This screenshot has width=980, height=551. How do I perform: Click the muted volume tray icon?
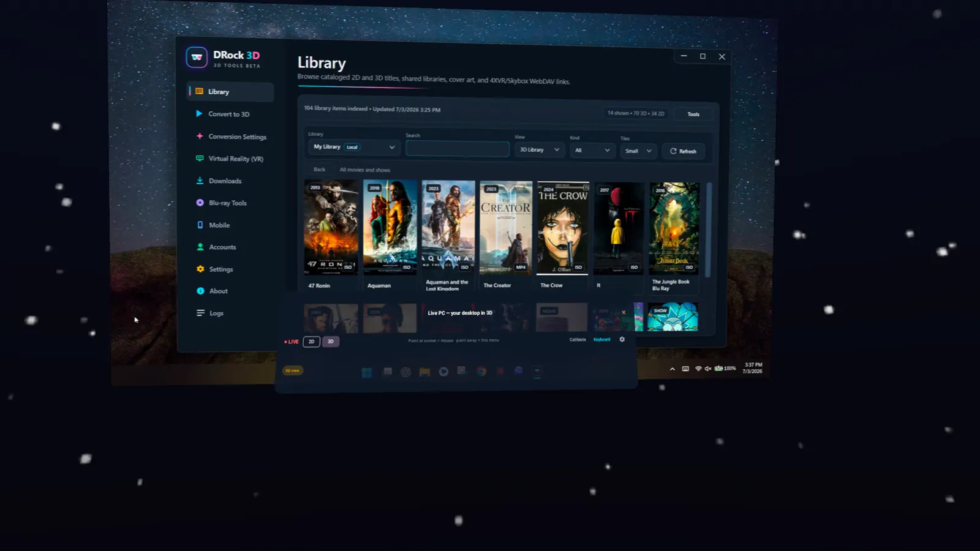(x=708, y=369)
